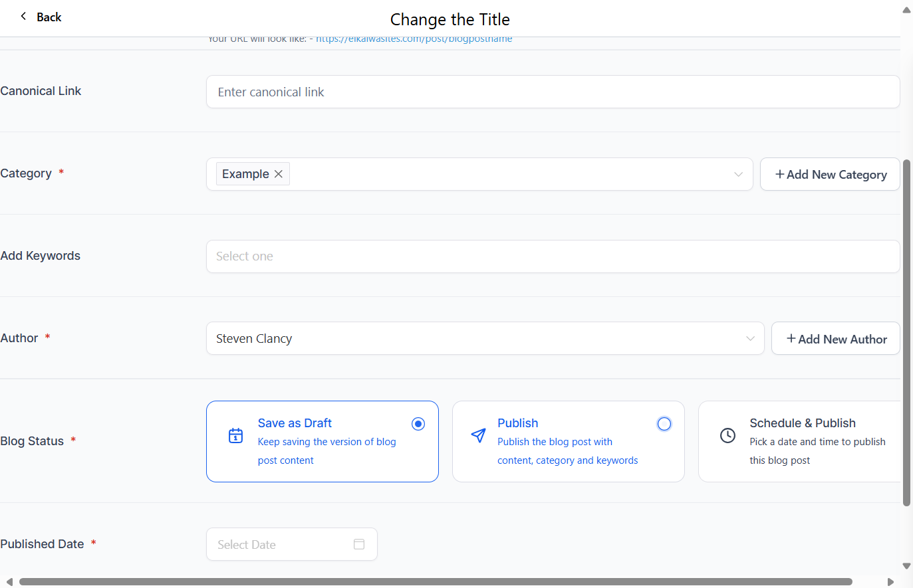
Task: Click the Publish card title text
Action: 518,423
